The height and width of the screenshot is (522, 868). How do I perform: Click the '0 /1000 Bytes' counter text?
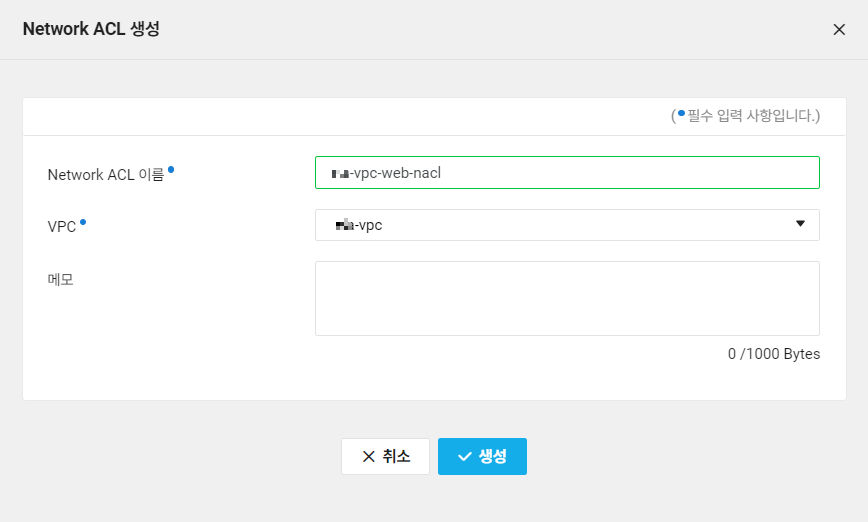[773, 354]
